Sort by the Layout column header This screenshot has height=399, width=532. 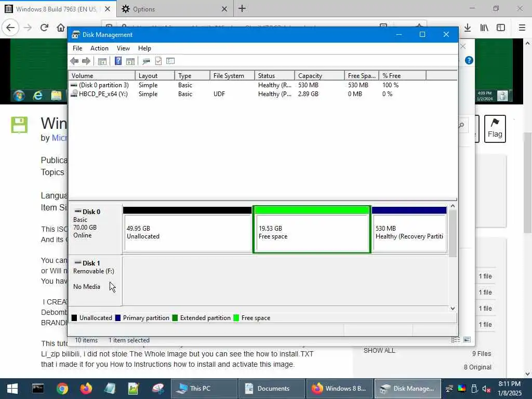click(155, 76)
